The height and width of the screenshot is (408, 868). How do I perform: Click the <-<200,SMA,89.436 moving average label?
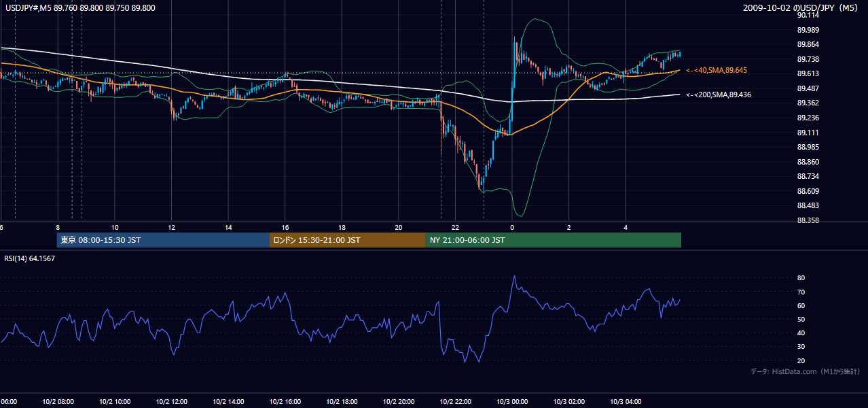(719, 95)
